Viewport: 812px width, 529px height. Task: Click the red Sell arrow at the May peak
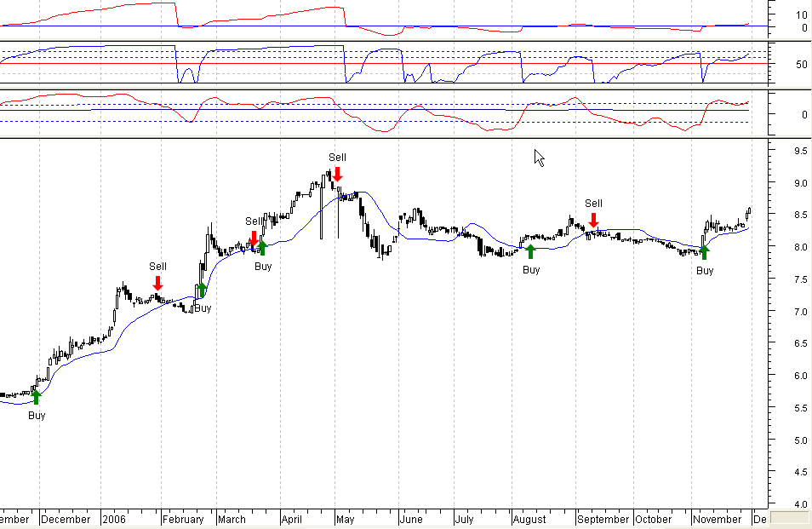tap(337, 174)
